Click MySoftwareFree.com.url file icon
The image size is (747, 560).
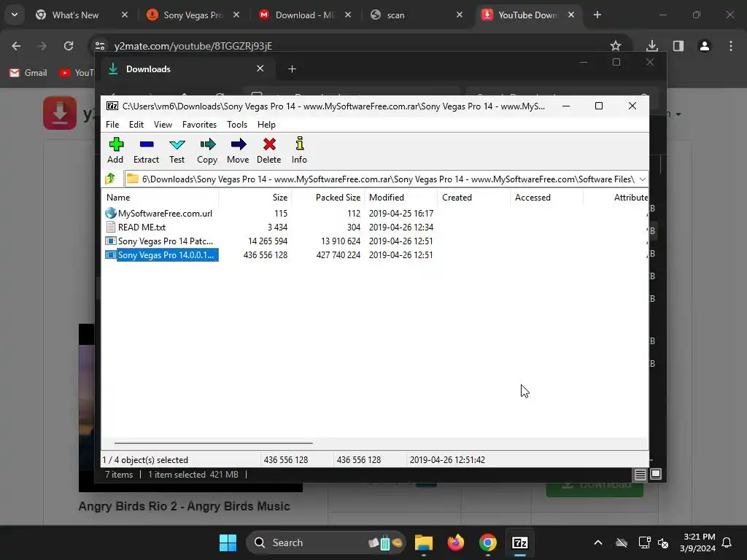click(x=111, y=213)
